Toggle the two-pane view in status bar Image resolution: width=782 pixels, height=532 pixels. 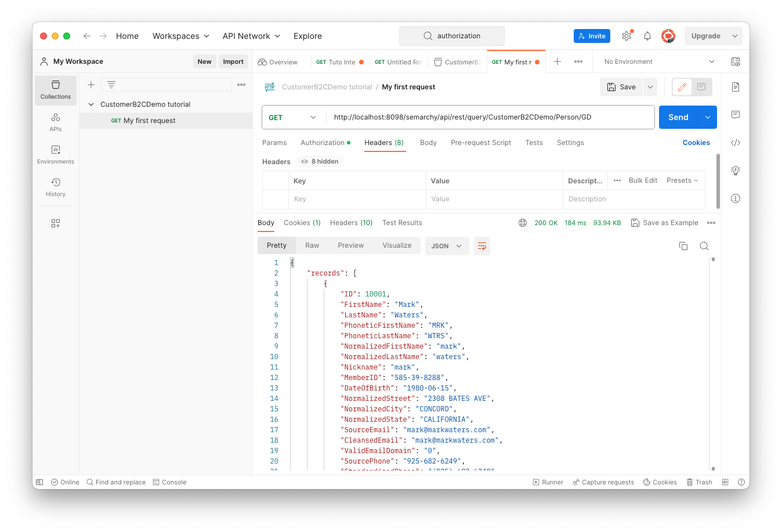coord(725,482)
